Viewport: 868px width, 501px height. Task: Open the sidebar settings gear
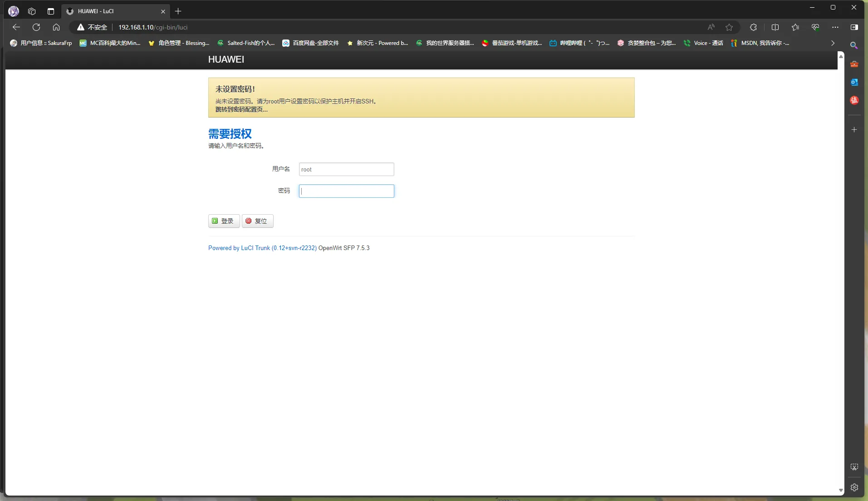tap(854, 487)
